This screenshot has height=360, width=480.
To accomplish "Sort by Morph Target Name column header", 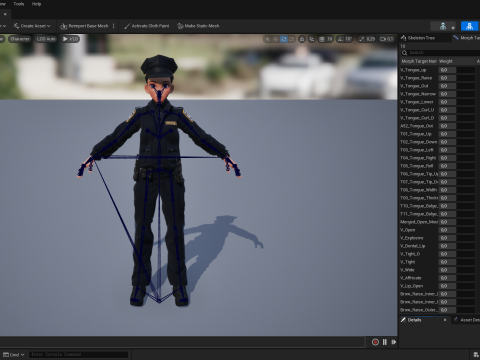I will coord(419,61).
